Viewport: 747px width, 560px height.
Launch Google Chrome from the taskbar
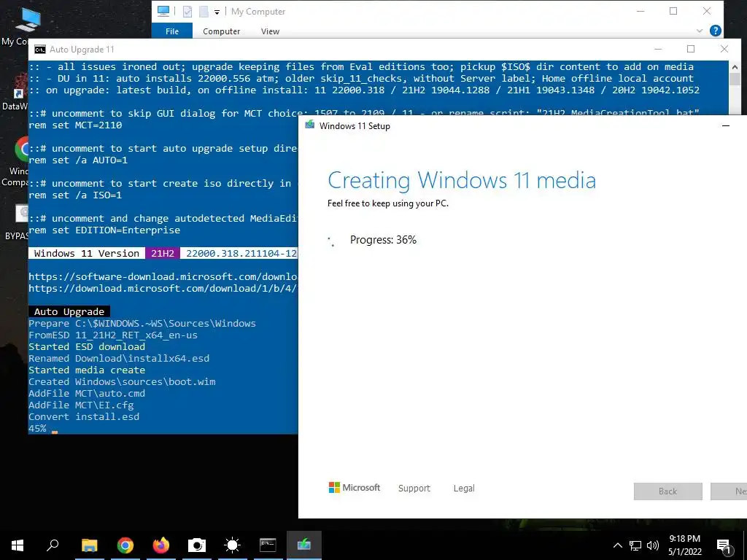(125, 545)
